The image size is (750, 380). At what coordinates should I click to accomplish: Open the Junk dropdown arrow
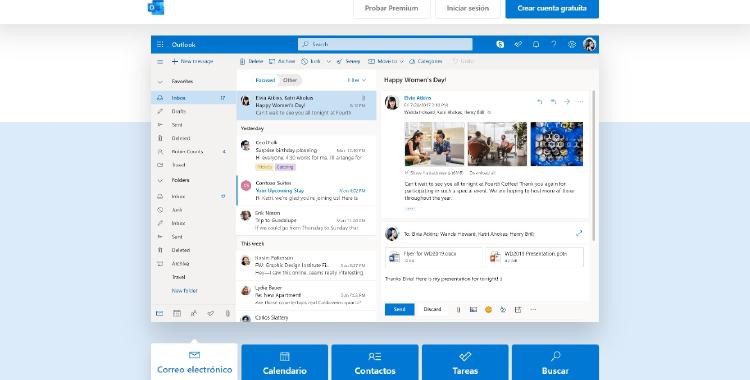pyautogui.click(x=329, y=61)
